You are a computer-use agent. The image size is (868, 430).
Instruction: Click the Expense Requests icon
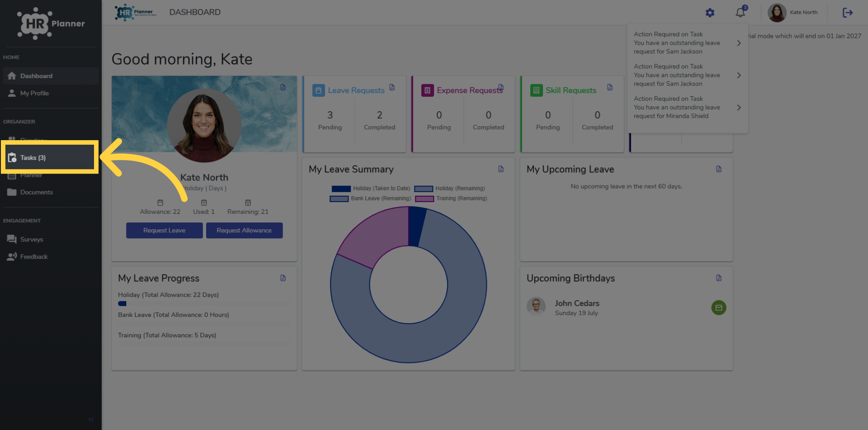[x=427, y=90]
